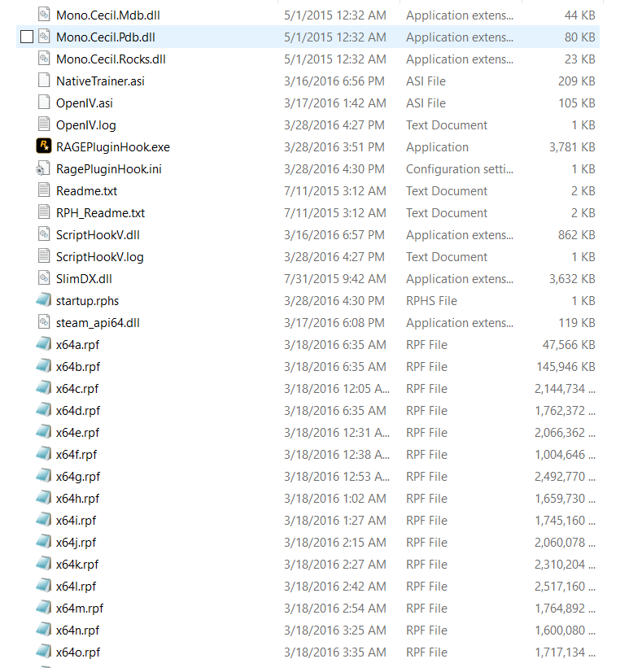
Task: Click the RPHS File type label
Action: tap(431, 301)
